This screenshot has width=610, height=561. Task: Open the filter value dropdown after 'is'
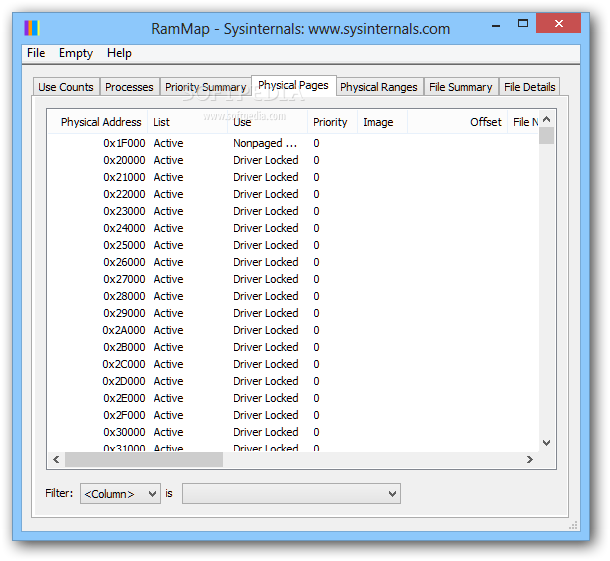pos(291,494)
